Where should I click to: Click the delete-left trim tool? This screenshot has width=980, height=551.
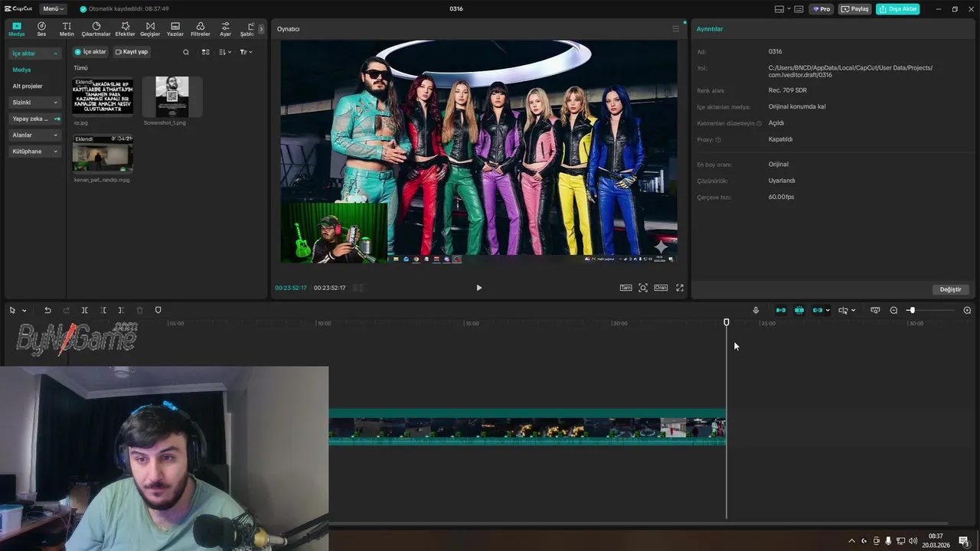(103, 310)
